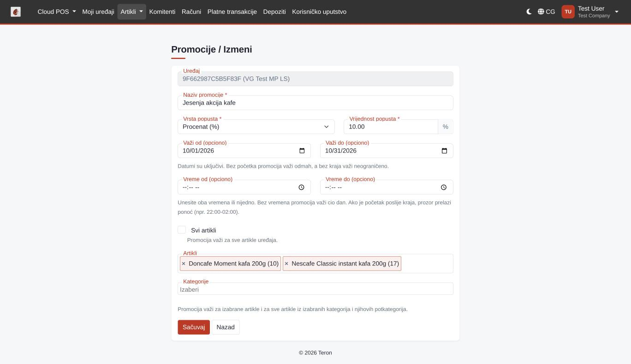Open the Kategorije selection field
Viewport: 631px width, 364px height.
pyautogui.click(x=315, y=289)
